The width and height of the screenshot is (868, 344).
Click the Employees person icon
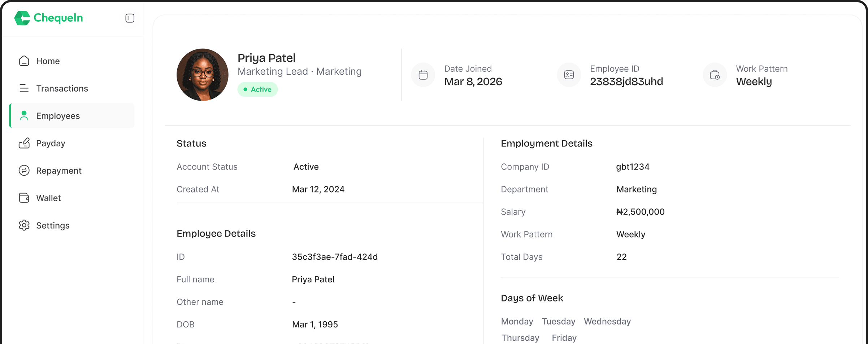coord(24,116)
